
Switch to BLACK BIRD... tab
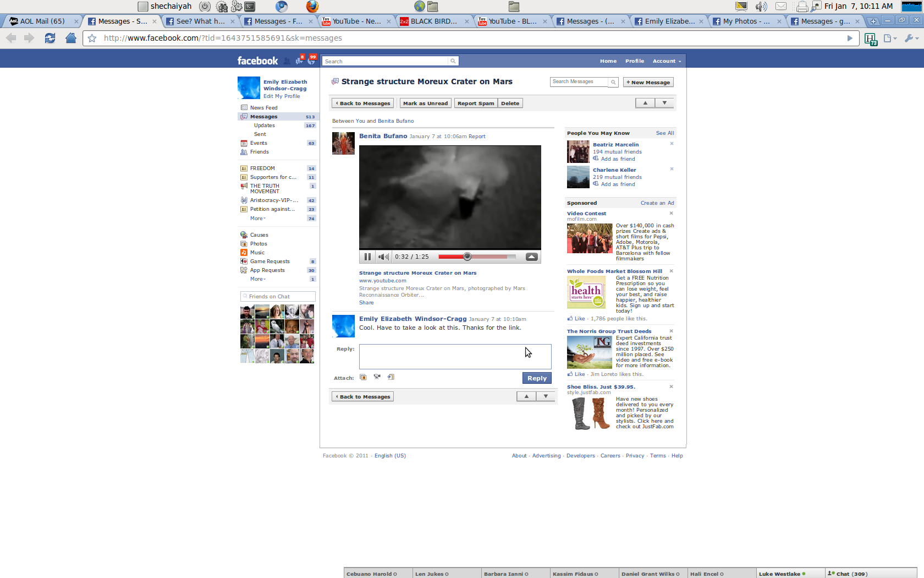pyautogui.click(x=434, y=21)
